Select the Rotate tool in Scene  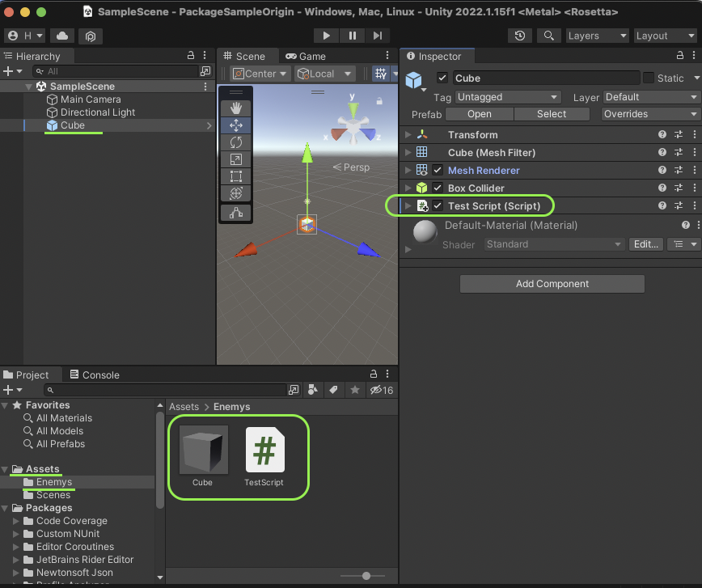[236, 142]
